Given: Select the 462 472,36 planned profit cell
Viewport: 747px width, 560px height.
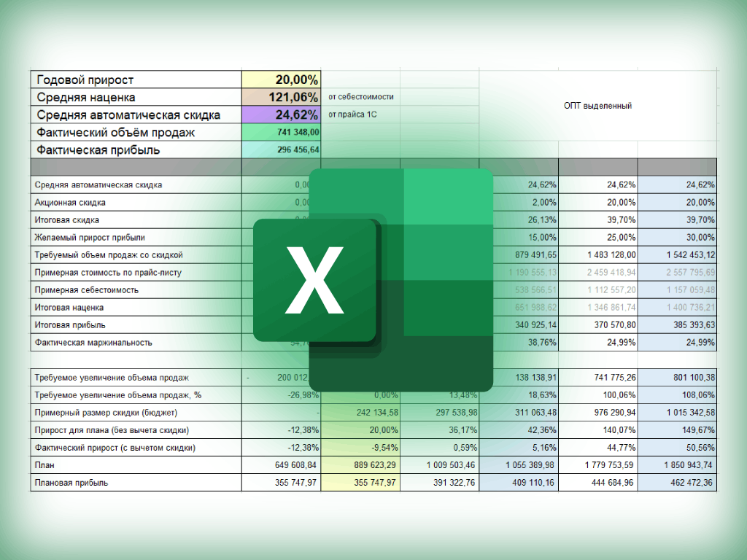Looking at the screenshot, I should 678,483.
